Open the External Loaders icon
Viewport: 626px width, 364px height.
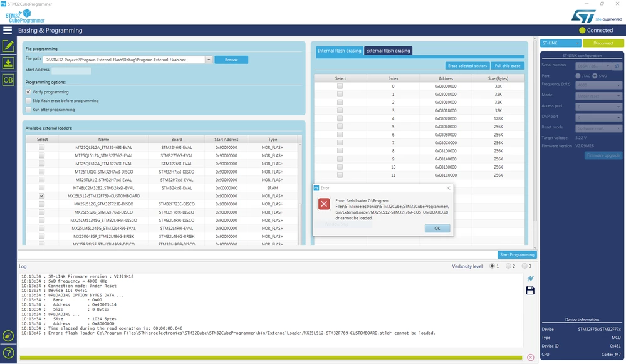(x=8, y=336)
